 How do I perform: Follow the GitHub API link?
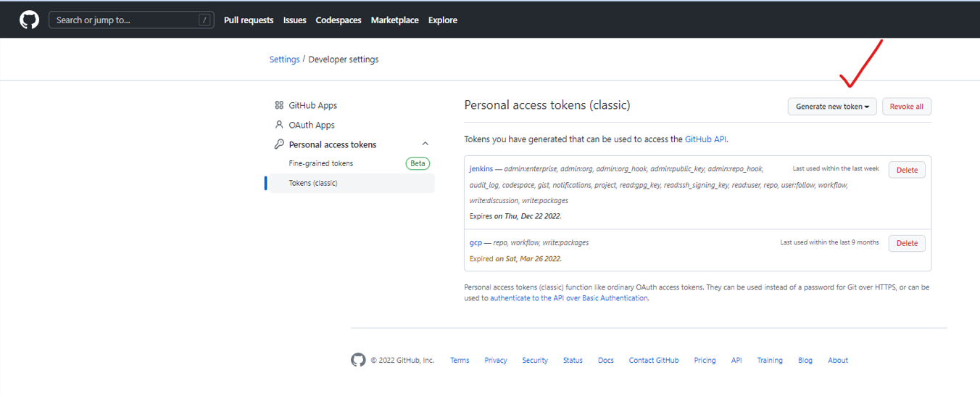(705, 139)
